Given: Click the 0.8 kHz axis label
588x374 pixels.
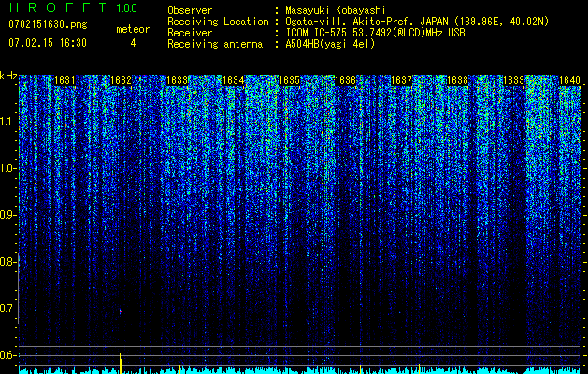Looking at the screenshot, I should [x=7, y=262].
